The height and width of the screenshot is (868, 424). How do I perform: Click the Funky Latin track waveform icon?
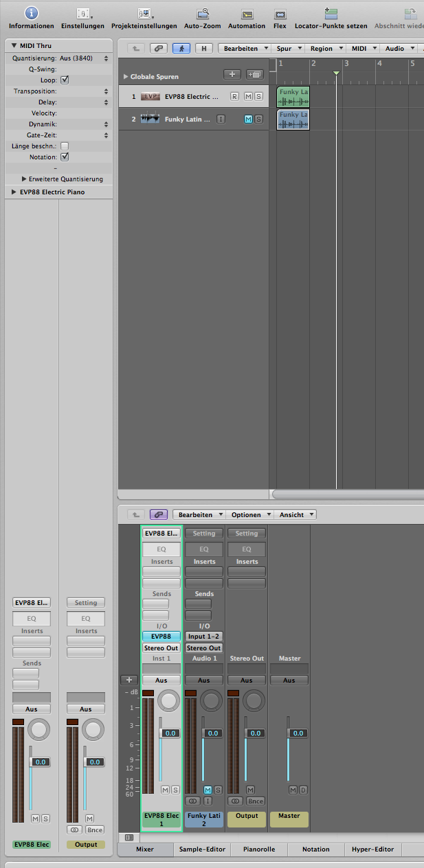click(x=150, y=119)
